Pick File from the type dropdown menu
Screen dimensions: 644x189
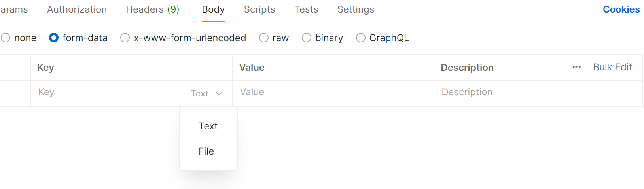click(206, 151)
